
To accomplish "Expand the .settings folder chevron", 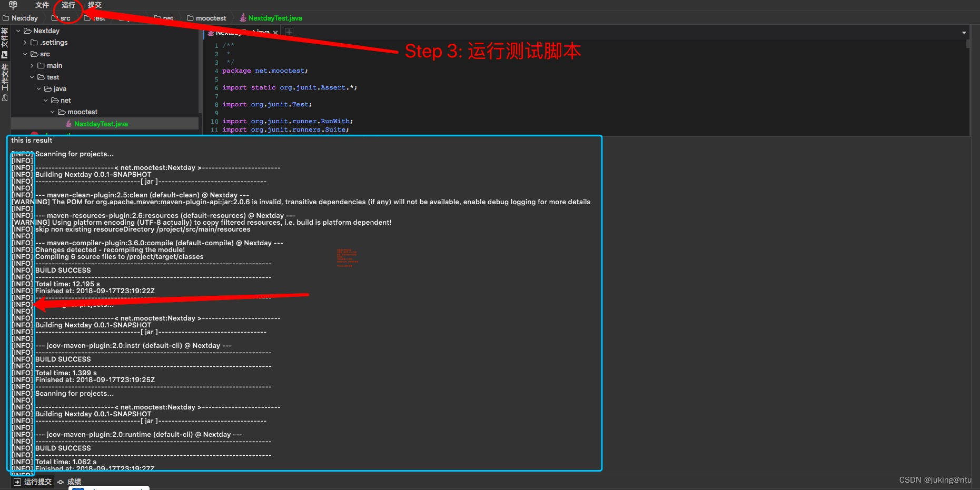I will [25, 43].
